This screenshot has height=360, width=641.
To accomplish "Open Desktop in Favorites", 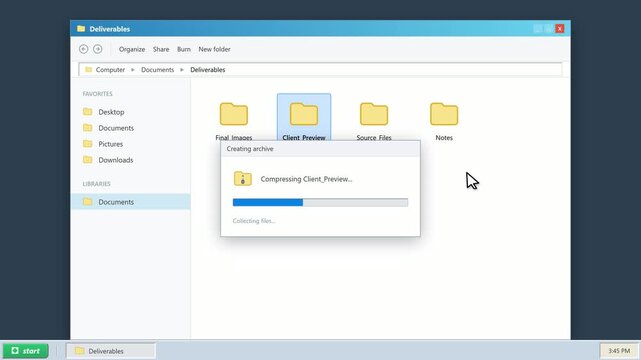I will tap(111, 112).
